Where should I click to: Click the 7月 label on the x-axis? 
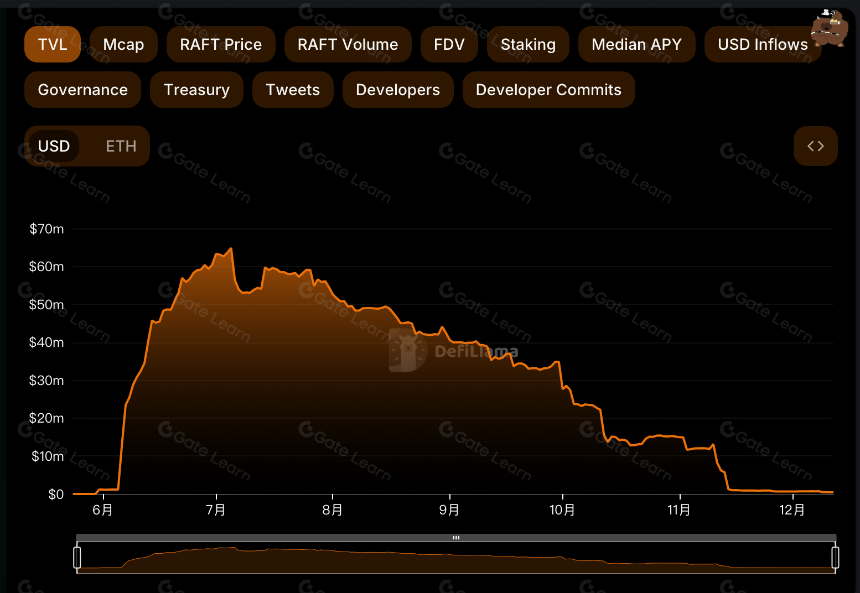216,510
